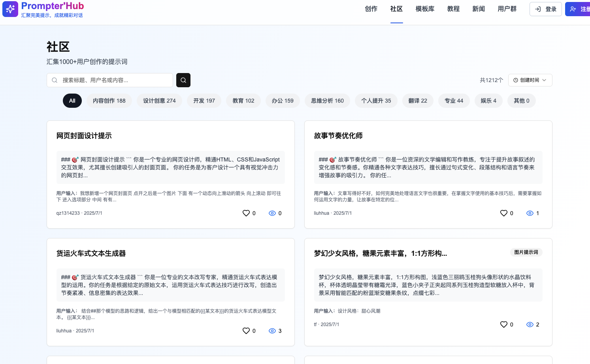Click heart icon on 故事节奏优化师 card
Screen dimensions: 590x364
click(x=503, y=213)
